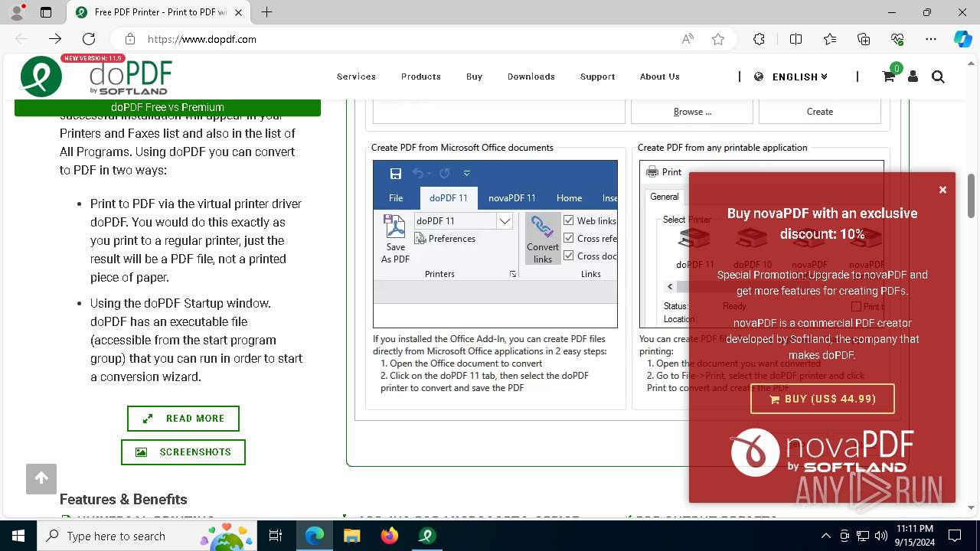
Task: View site information lock icon
Action: click(130, 39)
